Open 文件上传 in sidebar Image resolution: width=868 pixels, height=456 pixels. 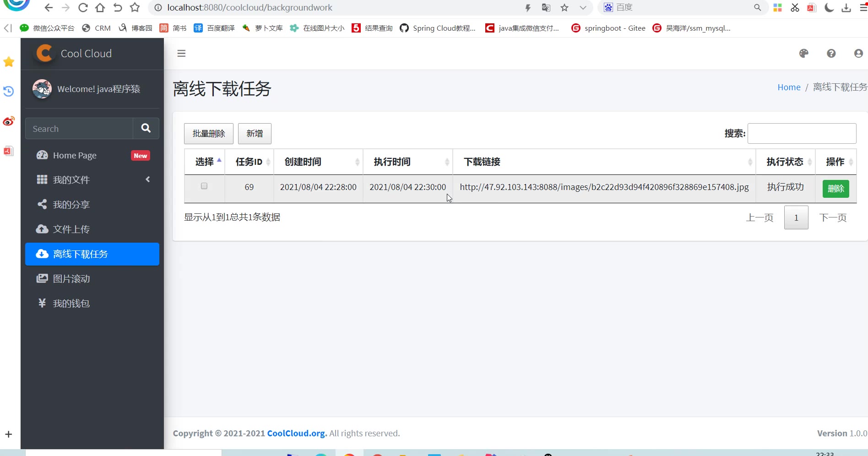pyautogui.click(x=92, y=229)
